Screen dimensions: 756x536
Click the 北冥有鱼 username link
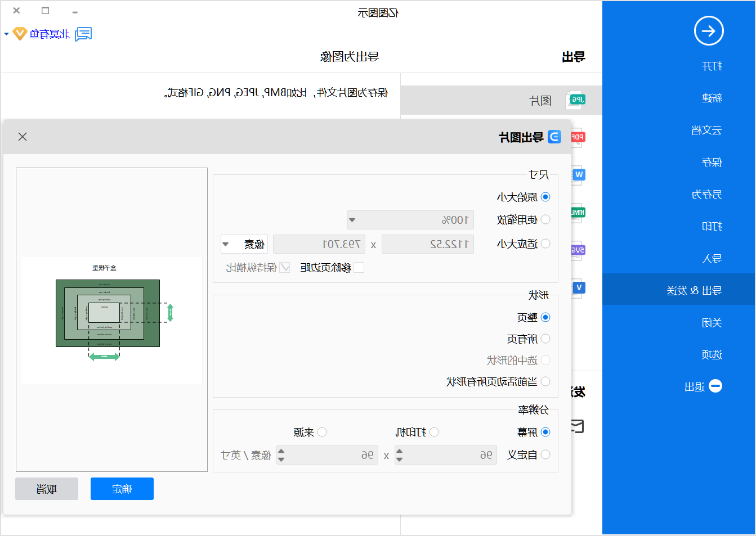pyautogui.click(x=50, y=34)
